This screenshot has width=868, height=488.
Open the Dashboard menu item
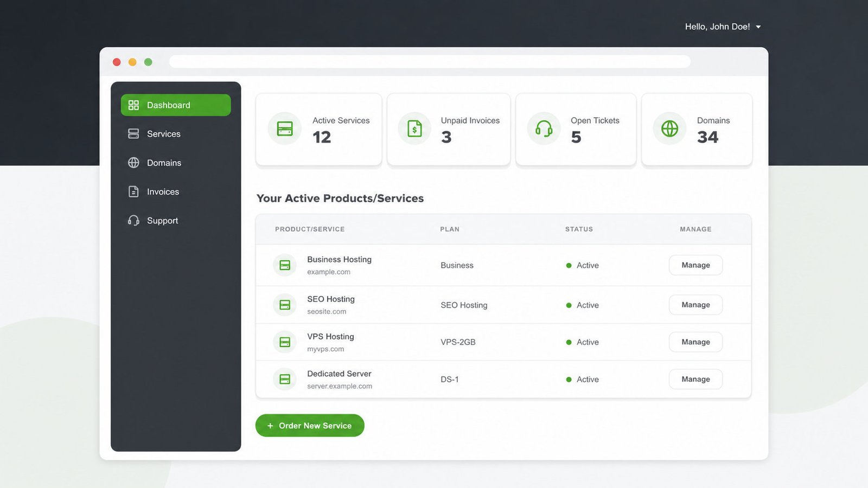(x=176, y=105)
